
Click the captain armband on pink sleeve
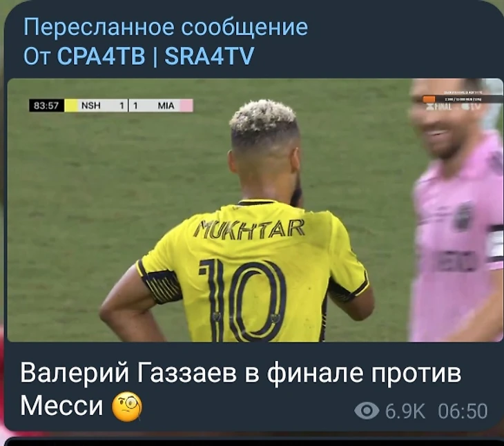[496, 242]
